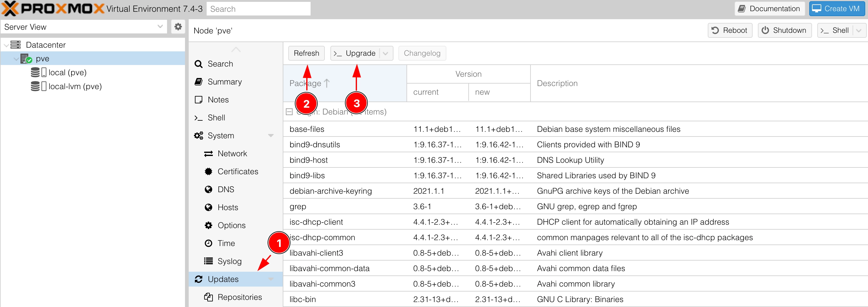Click the Refresh button
Viewport: 868px width, 307px height.
click(306, 53)
